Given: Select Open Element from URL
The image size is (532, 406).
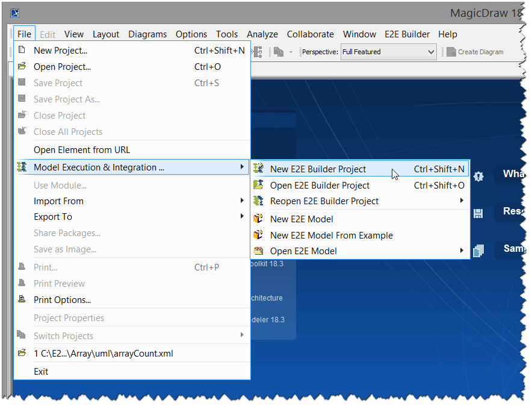Looking at the screenshot, I should pyautogui.click(x=84, y=149).
